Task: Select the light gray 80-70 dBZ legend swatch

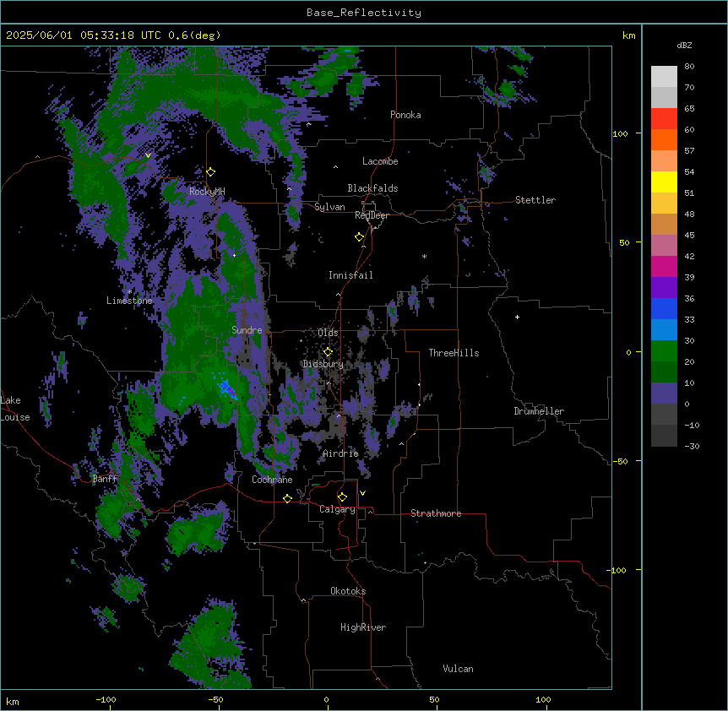Action: pyautogui.click(x=664, y=77)
